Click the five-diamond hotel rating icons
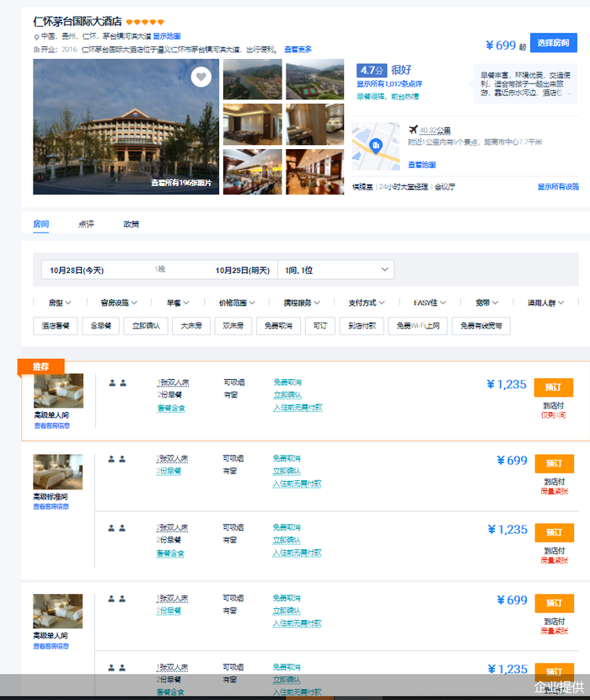Screen dimensions: 590x700 (145, 22)
